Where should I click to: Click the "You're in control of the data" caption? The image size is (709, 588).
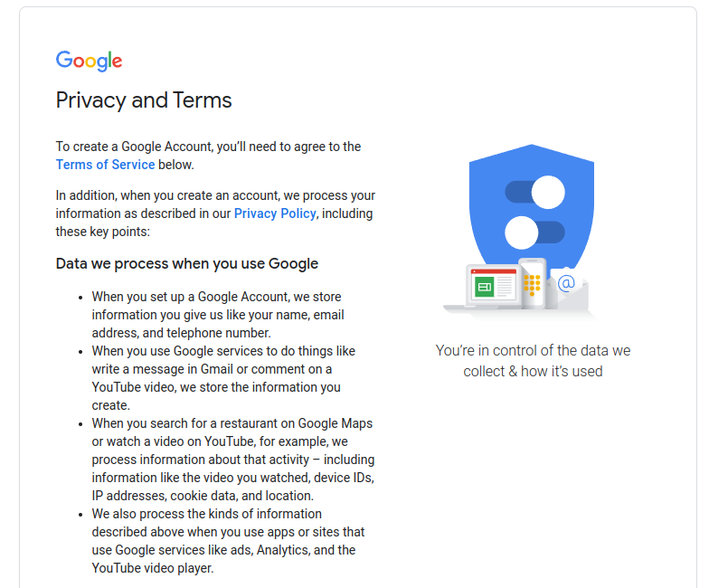[534, 360]
